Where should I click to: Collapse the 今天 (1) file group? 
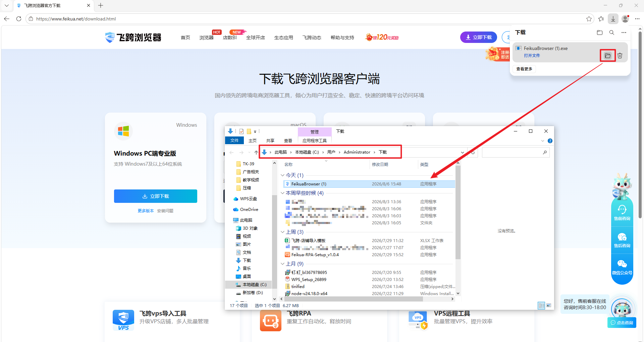pos(282,175)
